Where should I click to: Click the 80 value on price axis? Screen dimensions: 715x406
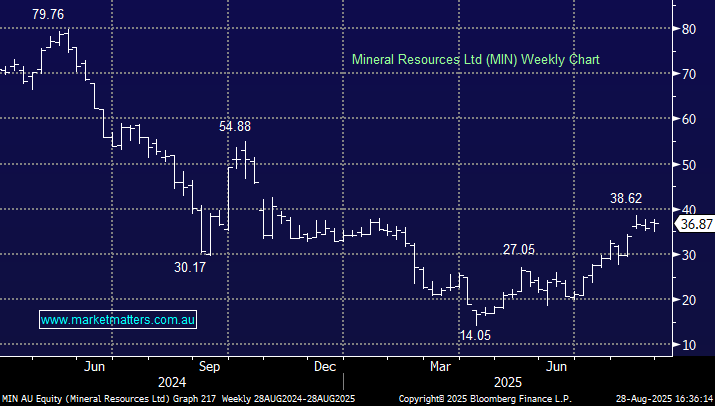689,29
